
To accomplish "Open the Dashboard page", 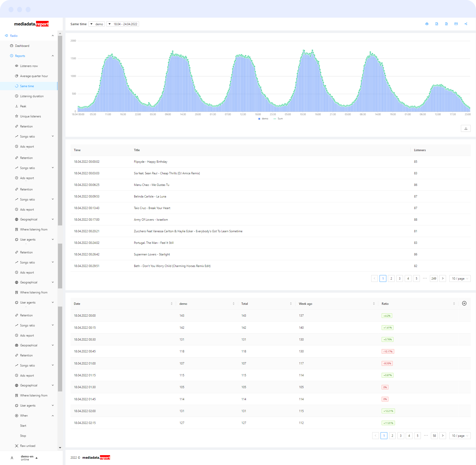I will [x=22, y=46].
